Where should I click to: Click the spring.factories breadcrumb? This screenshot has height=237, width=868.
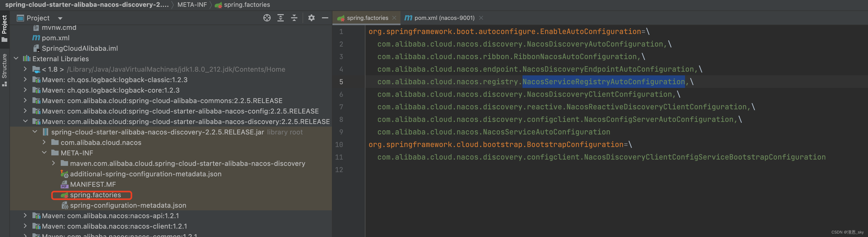[x=247, y=5]
